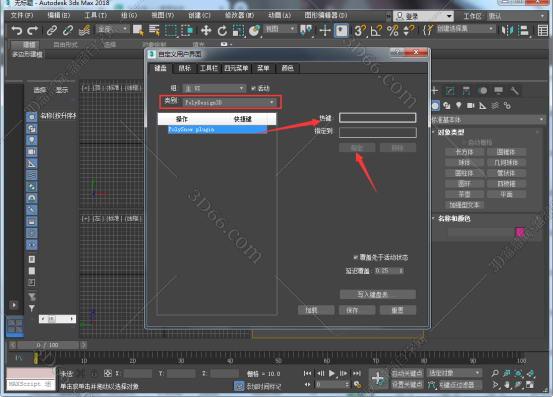Open the named selection sets dropdown

[465, 29]
